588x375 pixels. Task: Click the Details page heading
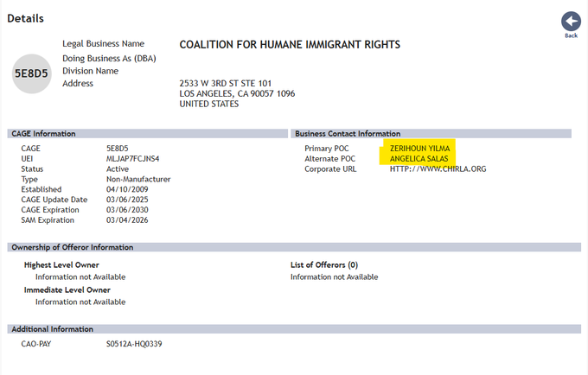click(x=25, y=18)
